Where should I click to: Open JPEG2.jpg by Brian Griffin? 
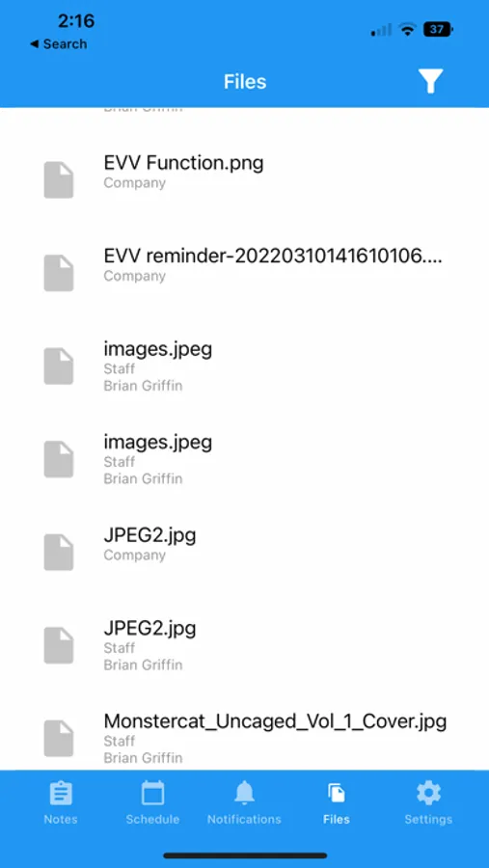[x=244, y=645]
